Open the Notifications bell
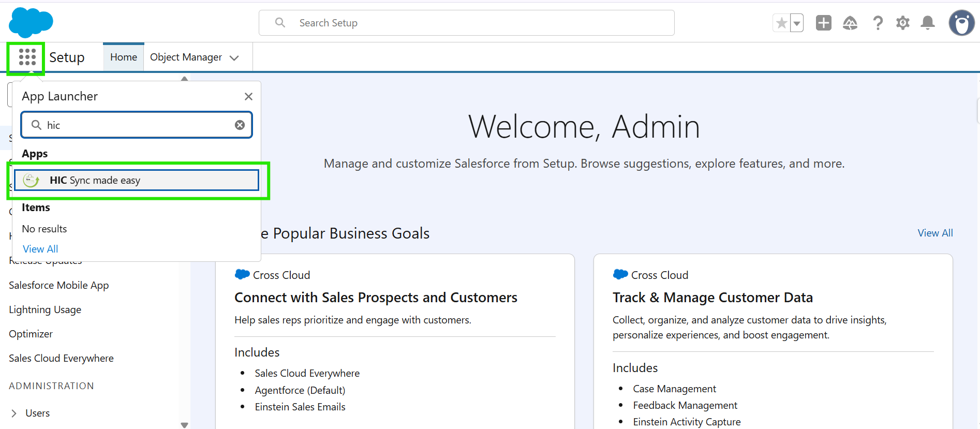This screenshot has width=980, height=429. click(928, 23)
